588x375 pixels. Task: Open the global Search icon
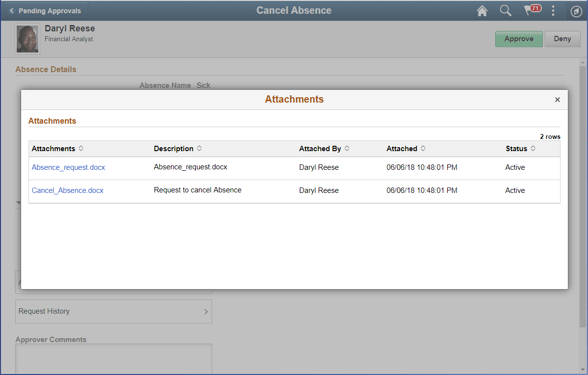(x=506, y=10)
